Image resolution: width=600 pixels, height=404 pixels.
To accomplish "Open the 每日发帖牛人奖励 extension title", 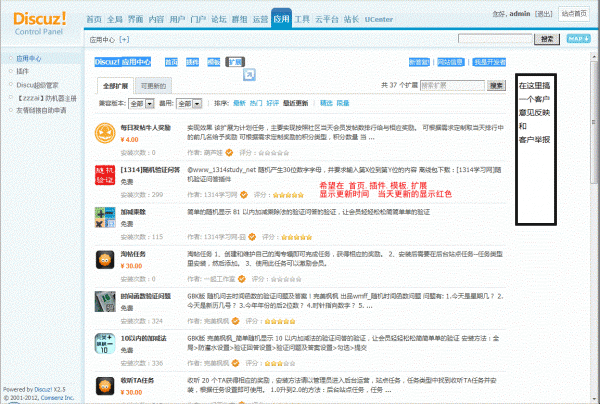I will click(145, 128).
